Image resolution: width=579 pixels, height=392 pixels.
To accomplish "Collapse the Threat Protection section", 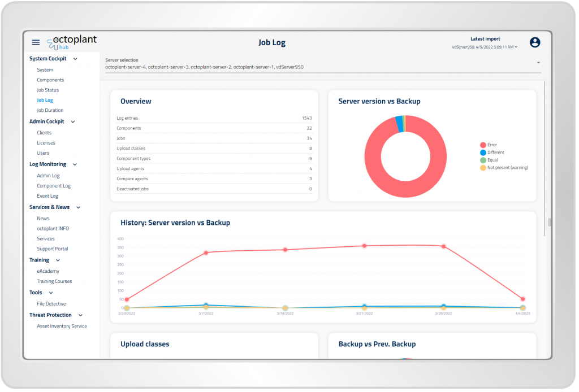I will [80, 315].
